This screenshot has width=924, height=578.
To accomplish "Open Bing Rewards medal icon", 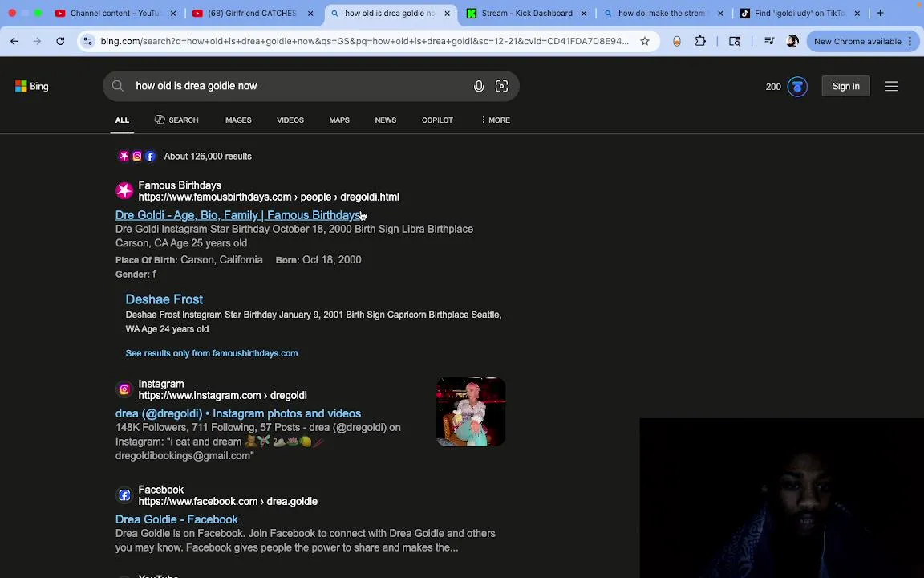I will (797, 87).
